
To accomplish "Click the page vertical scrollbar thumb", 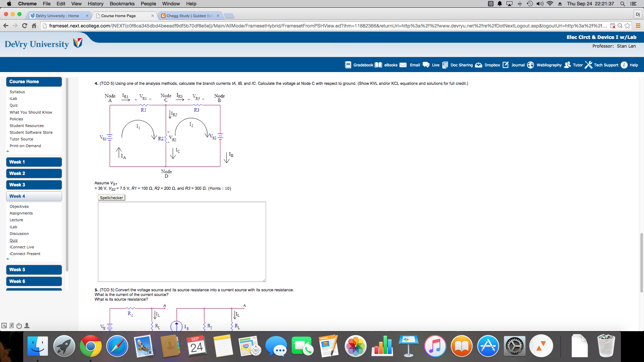I will (642, 263).
